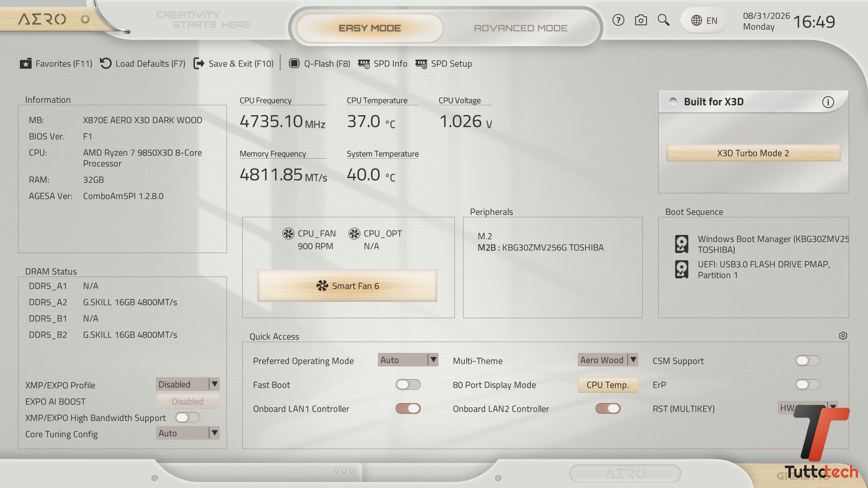Image resolution: width=868 pixels, height=488 pixels.
Task: Select Windows Boot Manager boot entry
Action: 762,244
